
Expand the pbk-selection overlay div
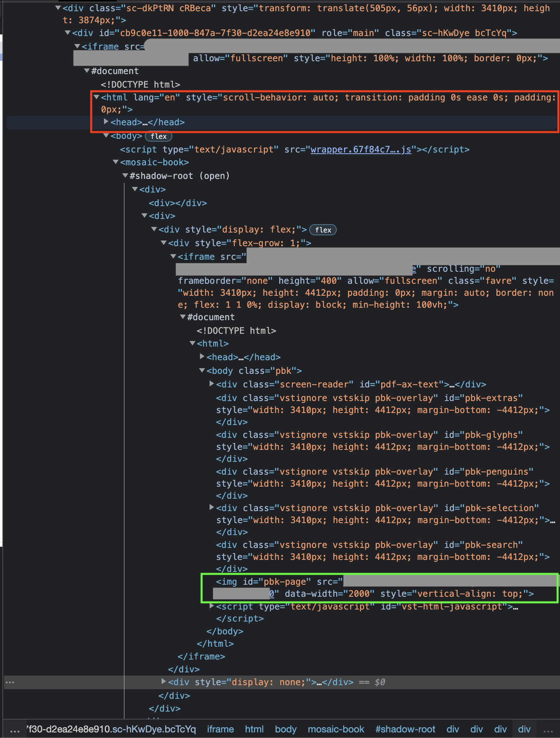(x=212, y=507)
